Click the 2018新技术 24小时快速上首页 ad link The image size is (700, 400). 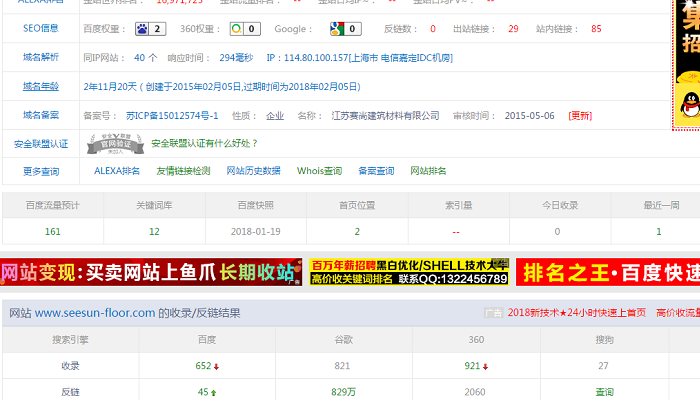click(577, 313)
